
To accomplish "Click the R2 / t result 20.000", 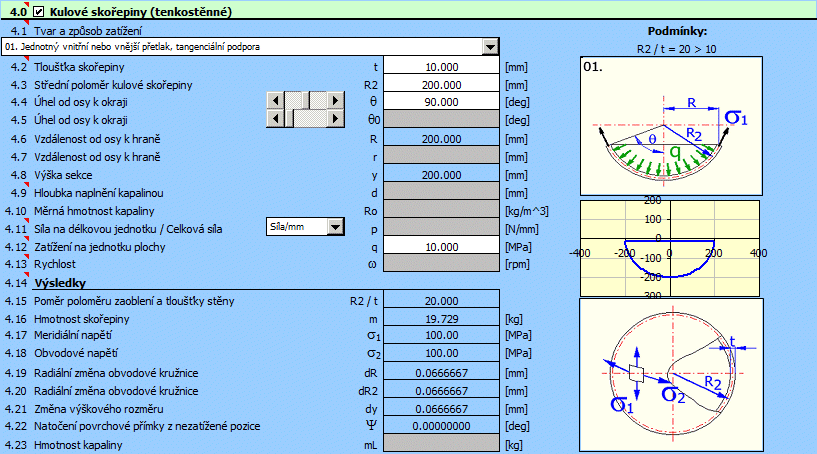I will [441, 301].
